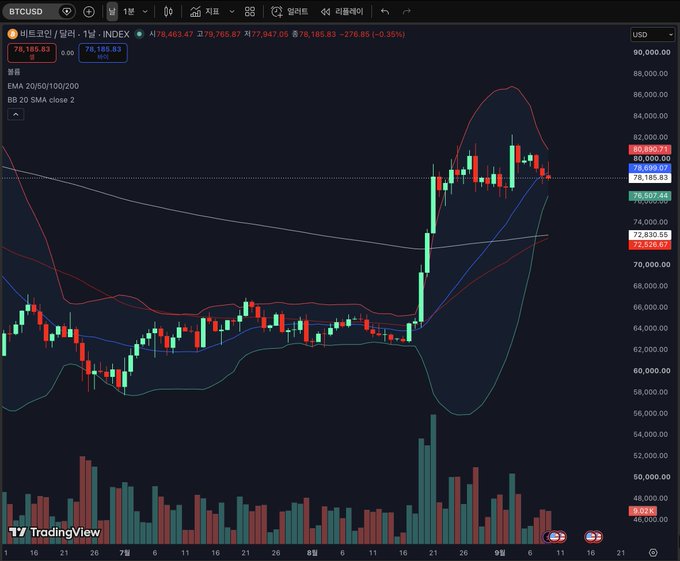Click the 72,526.67 red price label
This screenshot has height=561, width=680.
pos(650,245)
